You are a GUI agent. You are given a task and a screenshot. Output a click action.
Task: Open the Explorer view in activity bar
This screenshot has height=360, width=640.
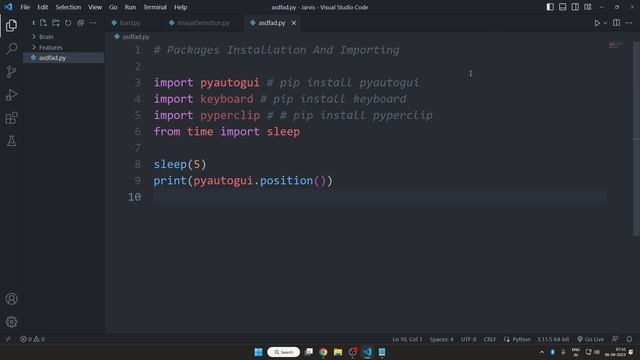tap(11, 25)
